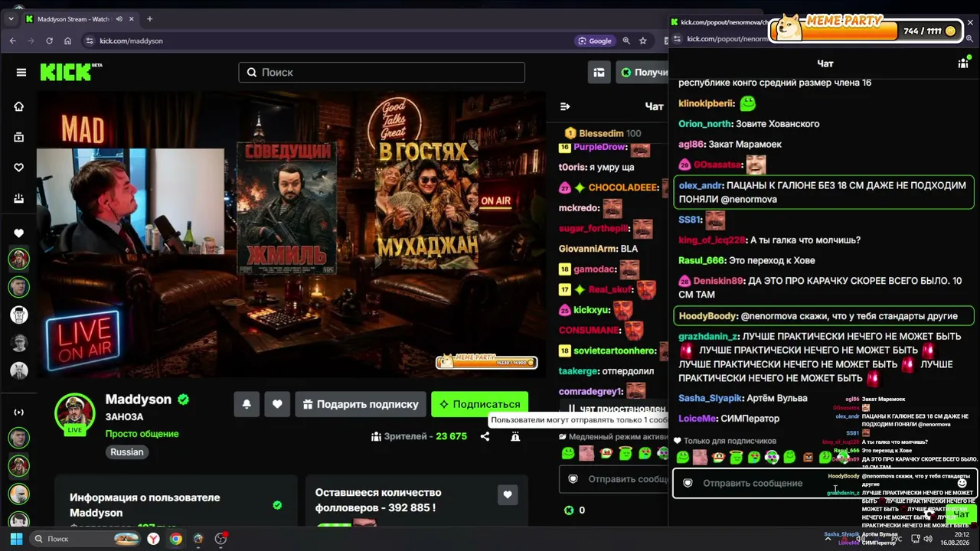Open the tab search dropdown in Chrome
The width and height of the screenshot is (980, 551).
coord(11,19)
